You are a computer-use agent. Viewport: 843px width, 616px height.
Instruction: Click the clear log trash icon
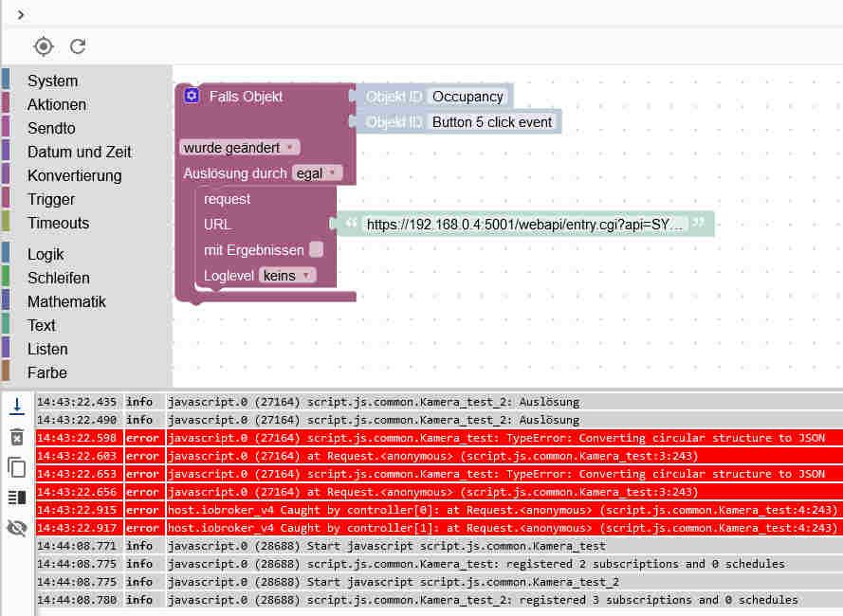pos(16,436)
